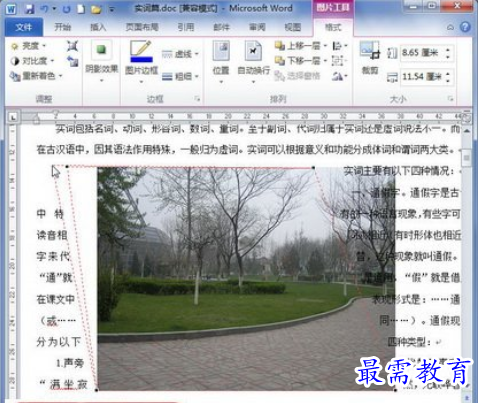The image size is (479, 403).
Task: Expand Customize Quick Access Toolbar arrow
Action: point(111,10)
